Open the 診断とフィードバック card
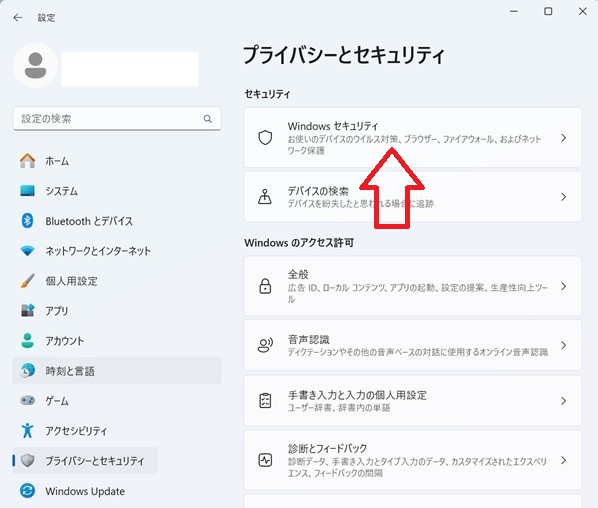 (x=413, y=460)
